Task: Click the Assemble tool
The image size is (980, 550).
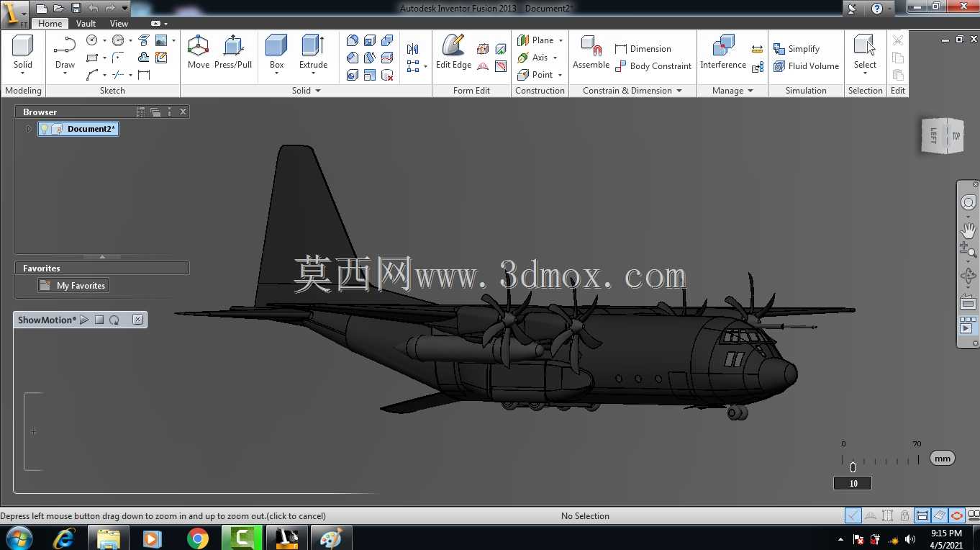Action: point(591,52)
